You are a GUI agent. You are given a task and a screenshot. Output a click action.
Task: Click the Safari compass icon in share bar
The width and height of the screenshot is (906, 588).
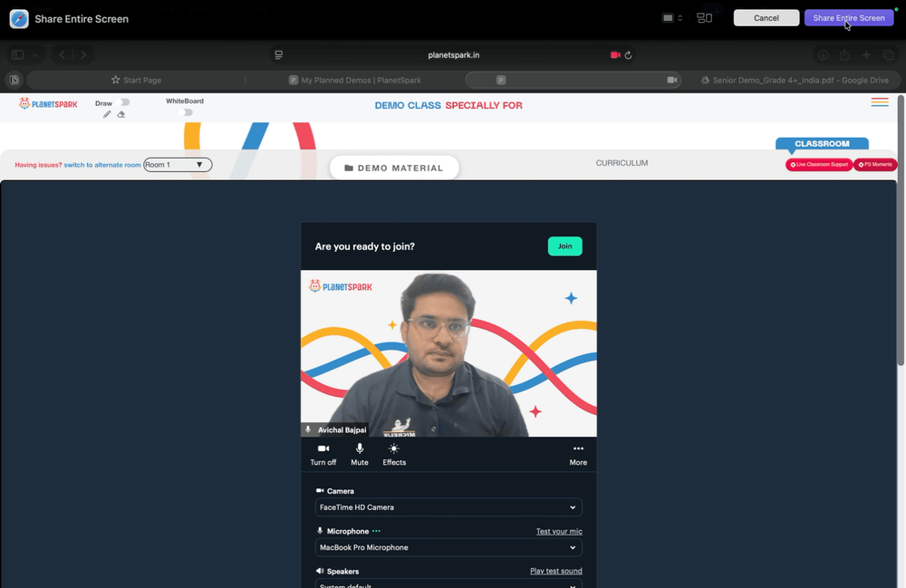19,18
